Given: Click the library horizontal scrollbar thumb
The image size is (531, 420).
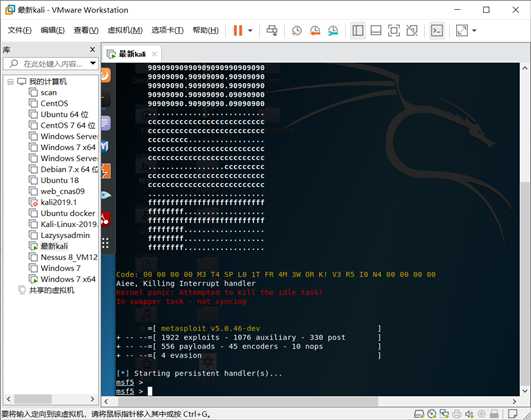Looking at the screenshot, I should point(33,399).
